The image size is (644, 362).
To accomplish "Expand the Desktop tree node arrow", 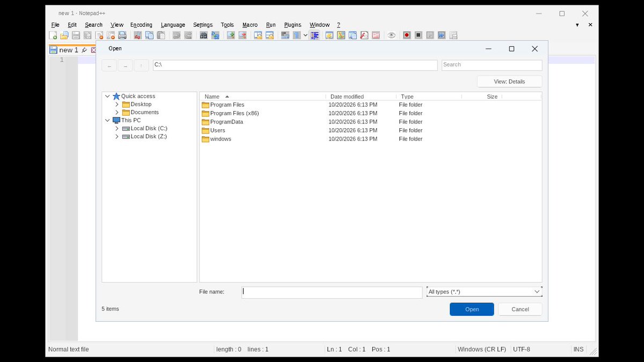I will point(117,104).
